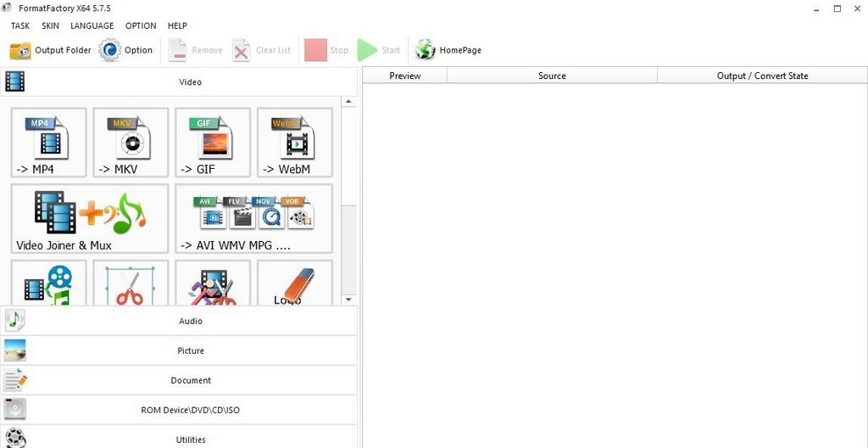Minimize the FormatFactory window
The height and width of the screenshot is (448, 868).
[x=818, y=8]
